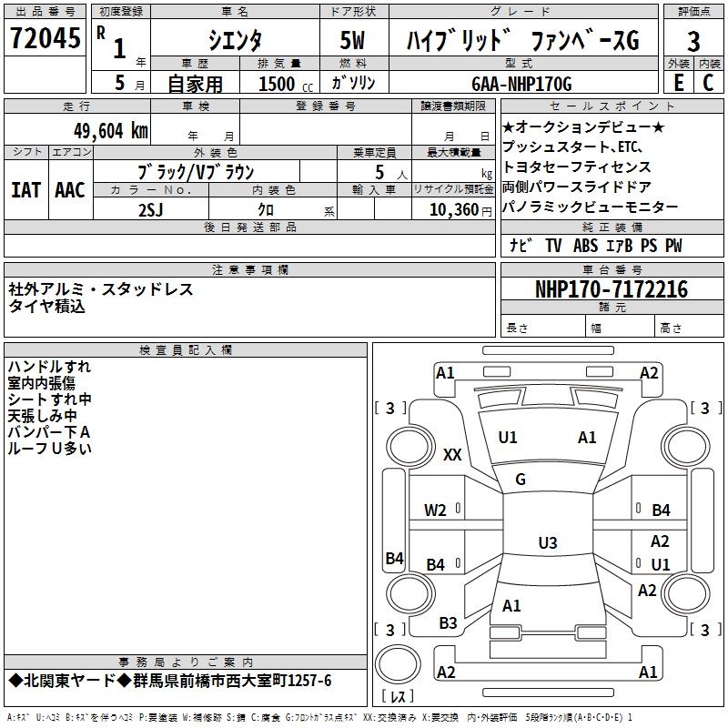Click B4 mark on left side sill

tap(395, 558)
